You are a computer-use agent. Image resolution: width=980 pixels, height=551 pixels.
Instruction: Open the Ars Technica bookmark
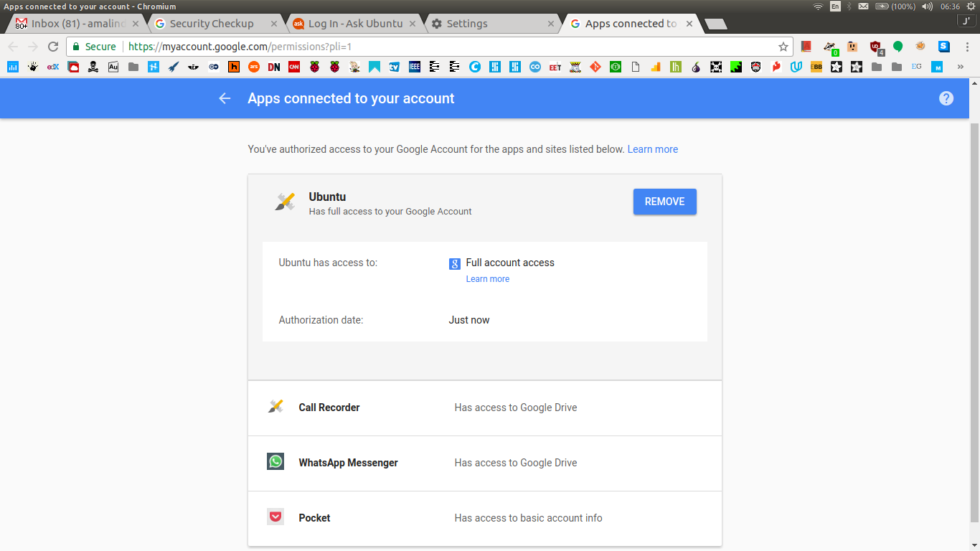(x=253, y=67)
